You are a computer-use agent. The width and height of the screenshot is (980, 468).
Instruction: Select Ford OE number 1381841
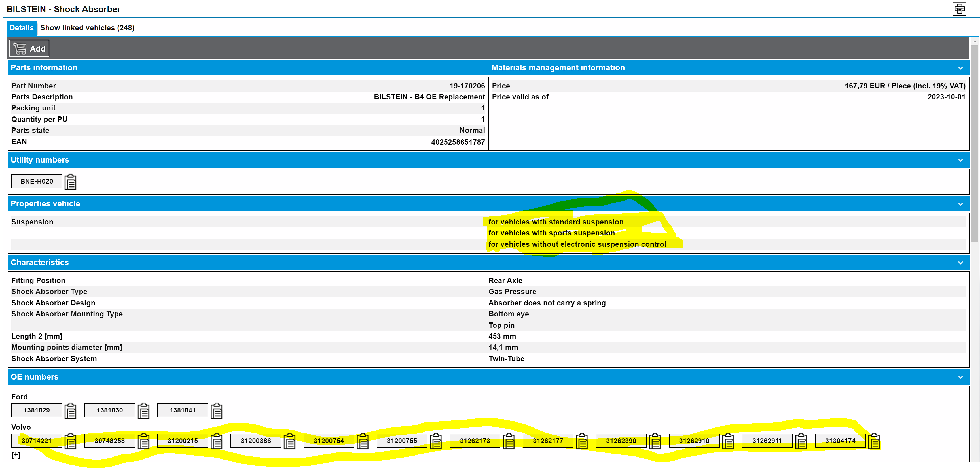coord(183,410)
